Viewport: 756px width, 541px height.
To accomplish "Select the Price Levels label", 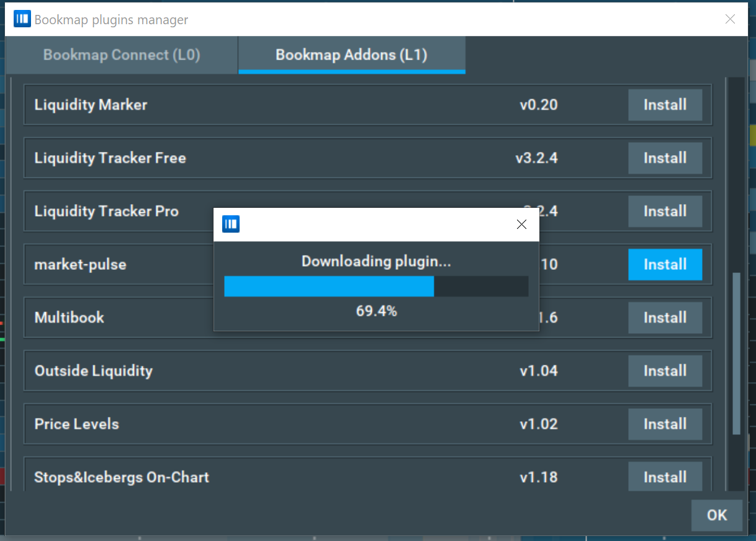I will coord(76,424).
